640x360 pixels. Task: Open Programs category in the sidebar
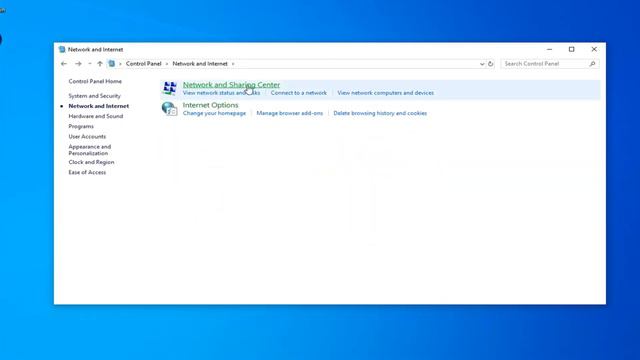(81, 126)
